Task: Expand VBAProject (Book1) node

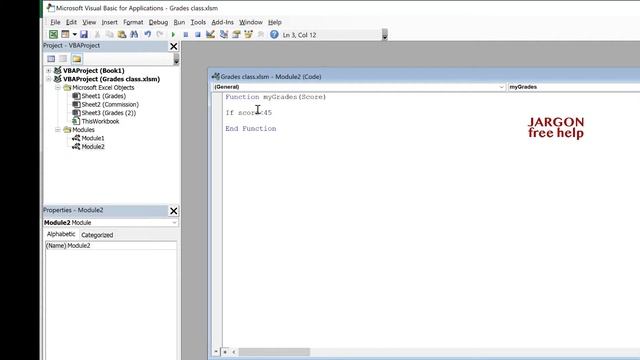Action: tap(49, 71)
